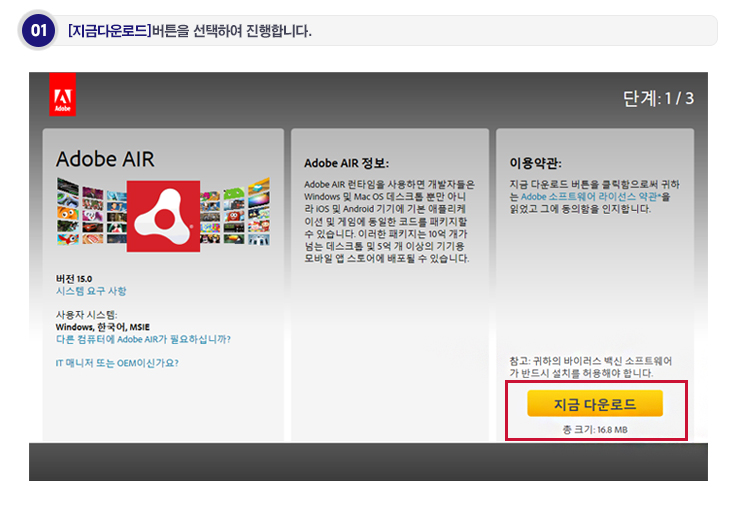Viewport: 740px width, 513px height.
Task: Click the 참고: antivirus note text
Action: (x=590, y=367)
